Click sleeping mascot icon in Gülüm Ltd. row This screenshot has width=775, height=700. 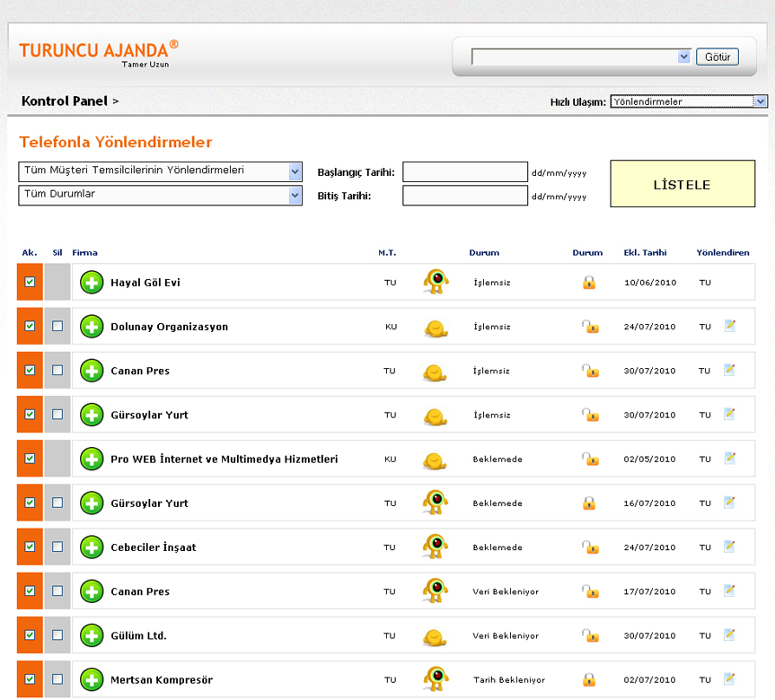click(436, 636)
